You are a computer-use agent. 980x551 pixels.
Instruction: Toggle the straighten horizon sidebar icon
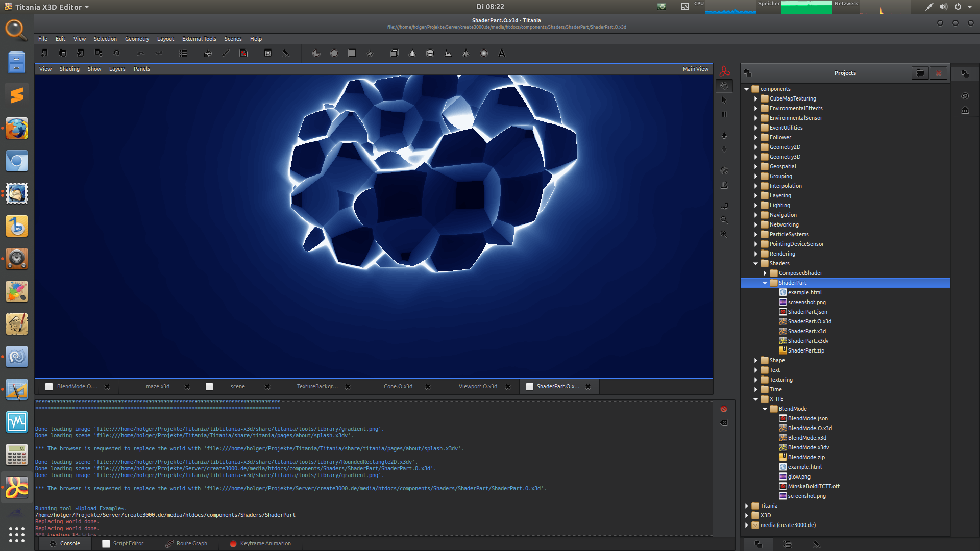click(724, 185)
